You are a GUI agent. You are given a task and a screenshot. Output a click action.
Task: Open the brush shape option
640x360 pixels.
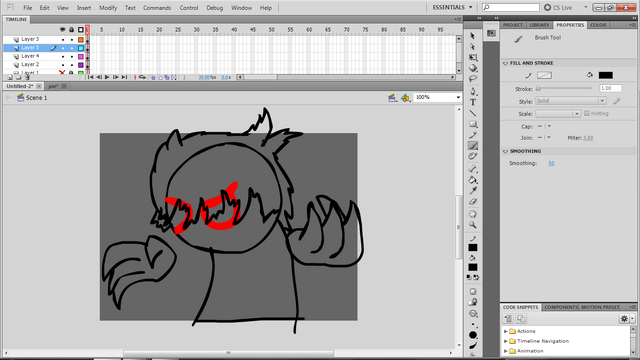point(473,335)
